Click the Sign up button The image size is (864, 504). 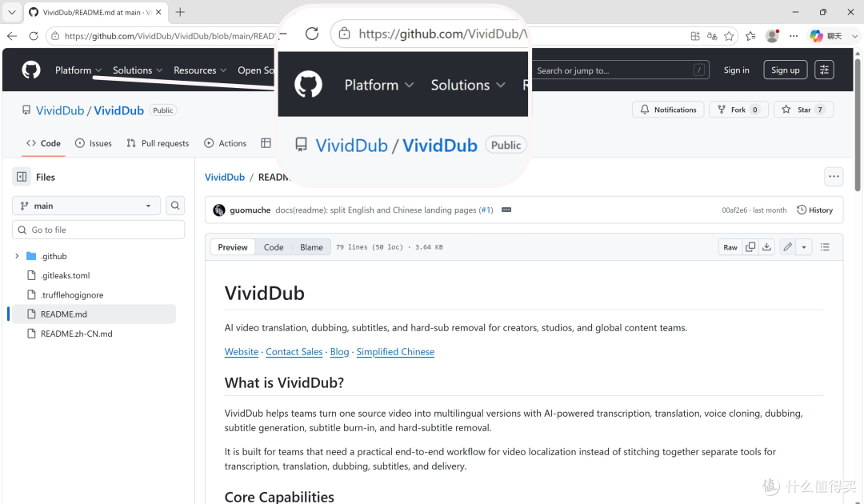(x=786, y=70)
